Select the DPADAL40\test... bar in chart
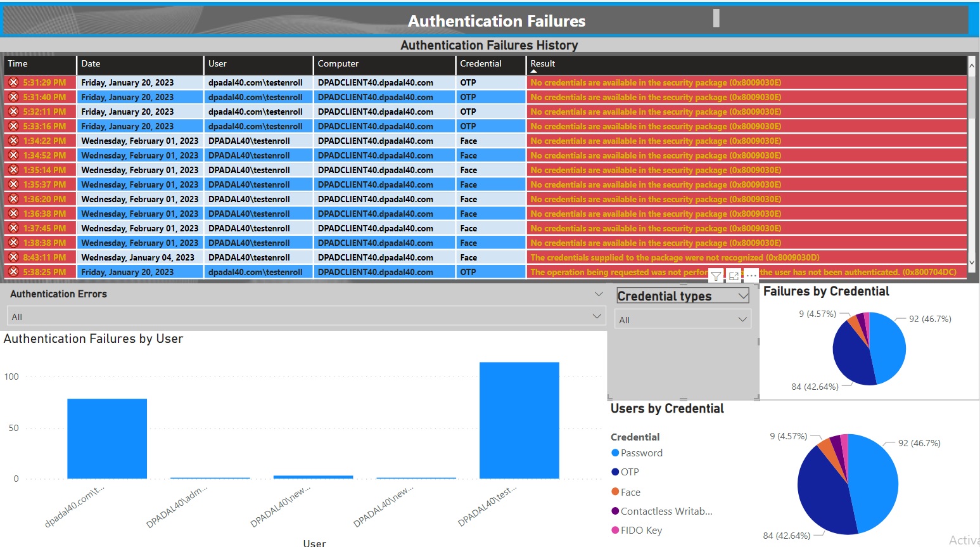This screenshot has height=547, width=980. pos(519,420)
